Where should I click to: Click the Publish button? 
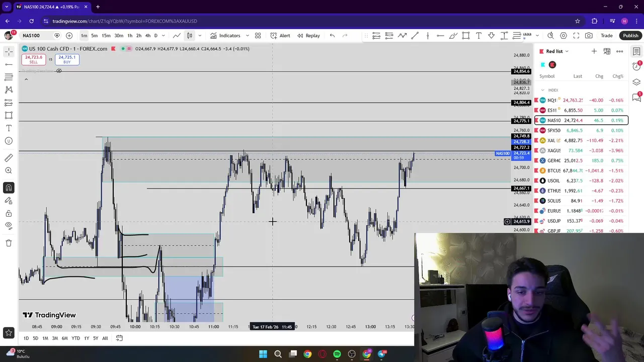630,36
